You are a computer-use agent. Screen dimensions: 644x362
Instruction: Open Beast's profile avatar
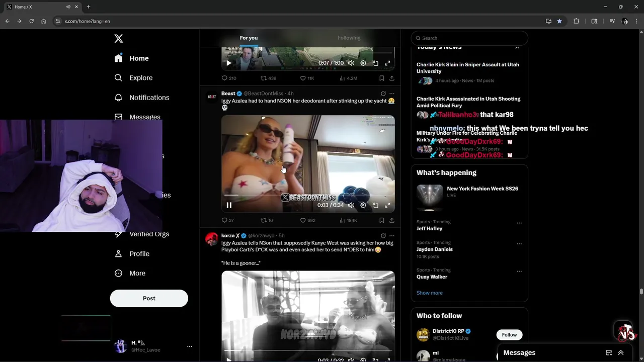[212, 97]
